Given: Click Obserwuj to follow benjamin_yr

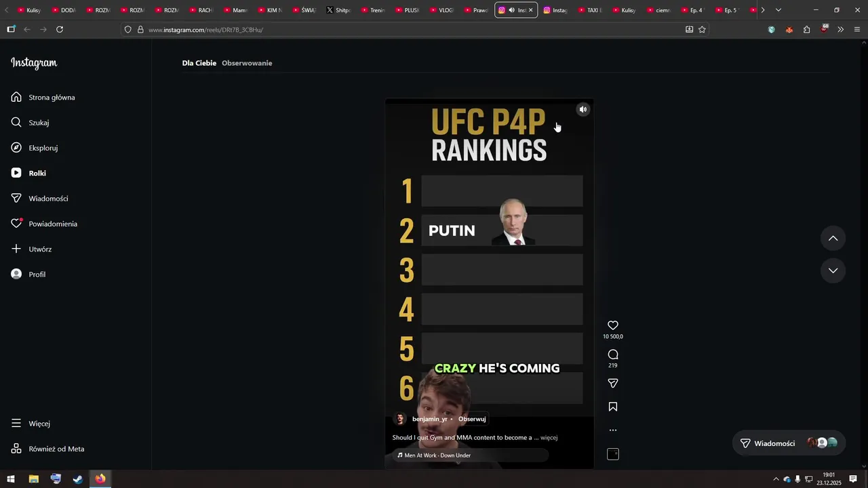Looking at the screenshot, I should pos(472,419).
